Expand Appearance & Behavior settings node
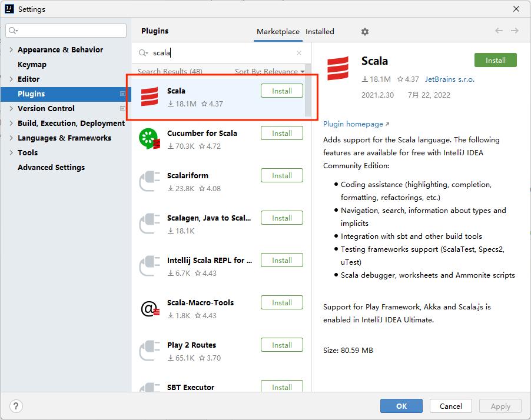 pyautogui.click(x=11, y=50)
